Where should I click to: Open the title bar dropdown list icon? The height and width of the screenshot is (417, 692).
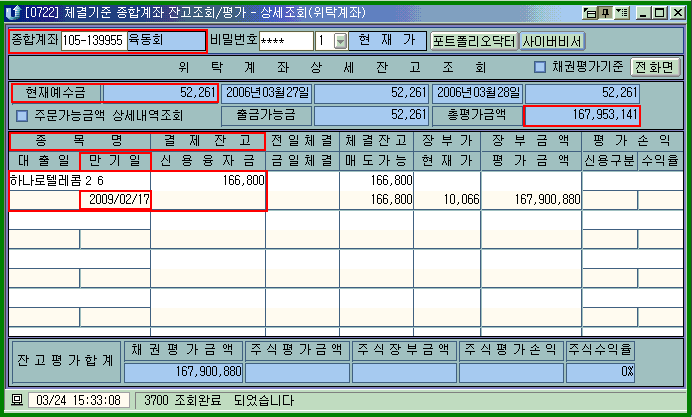623,13
